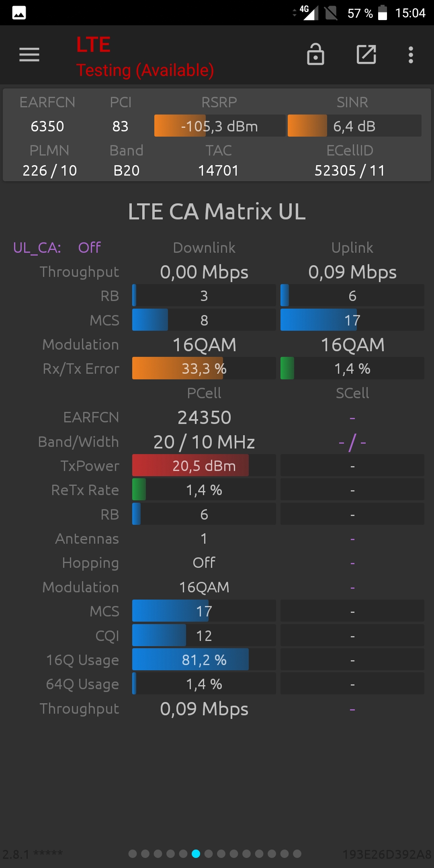The width and height of the screenshot is (434, 868).
Task: Tap the RSRP -105,3 dBm bar
Action: 220,126
